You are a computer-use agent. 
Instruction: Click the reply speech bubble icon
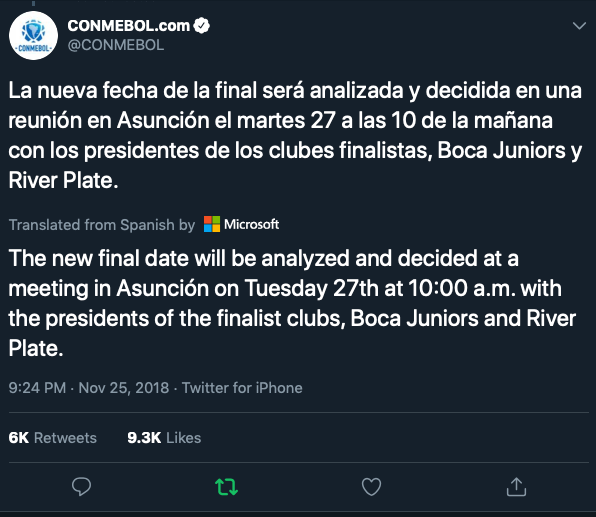tap(81, 487)
